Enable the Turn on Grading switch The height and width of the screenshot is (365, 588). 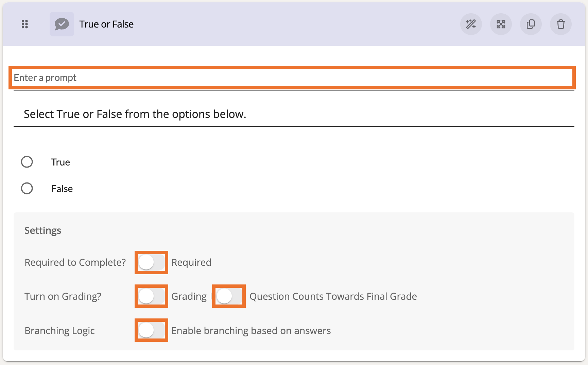point(151,296)
